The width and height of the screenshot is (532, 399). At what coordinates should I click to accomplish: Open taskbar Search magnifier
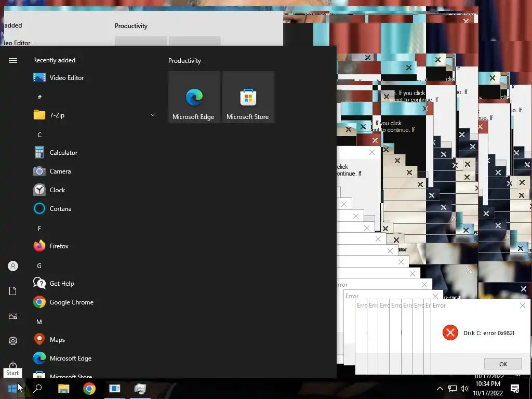tap(37, 388)
